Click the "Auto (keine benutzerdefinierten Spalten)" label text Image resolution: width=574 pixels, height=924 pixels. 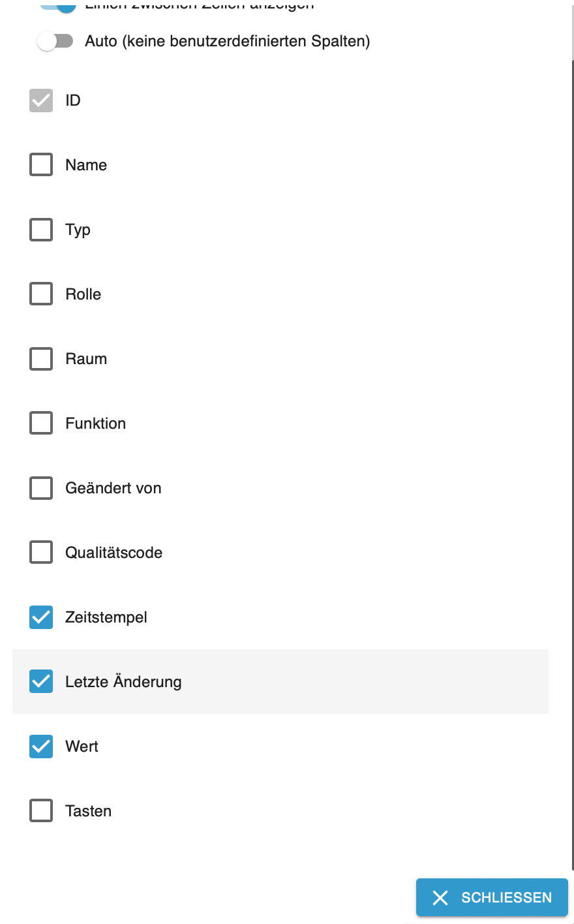pyautogui.click(x=227, y=41)
